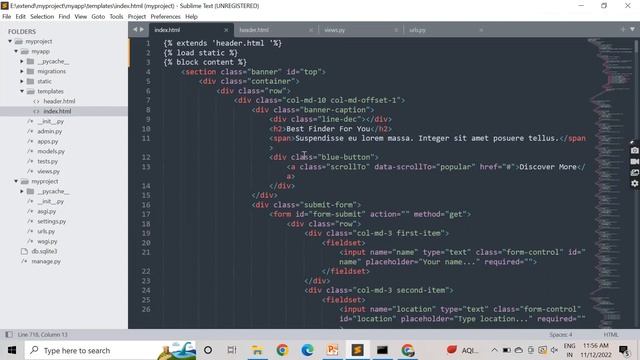Open settings.py from the sidebar
The image size is (640, 360).
[51, 221]
